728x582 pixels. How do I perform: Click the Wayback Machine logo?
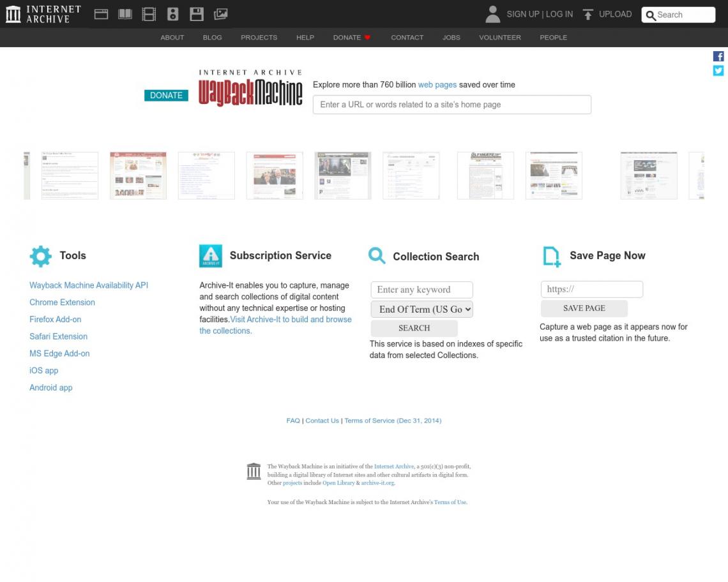250,88
